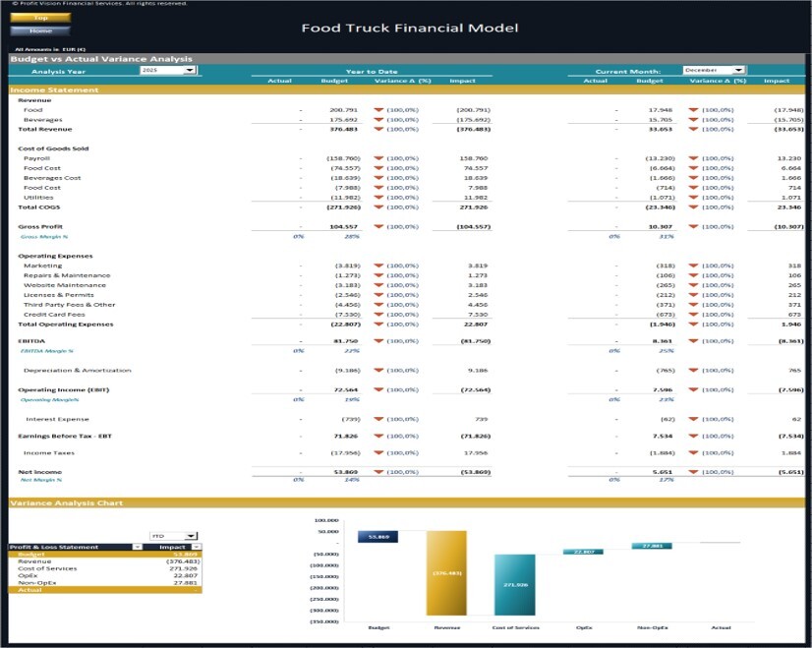
Task: Click the Depreciation & Amortization YTD variance arrow
Action: [378, 371]
